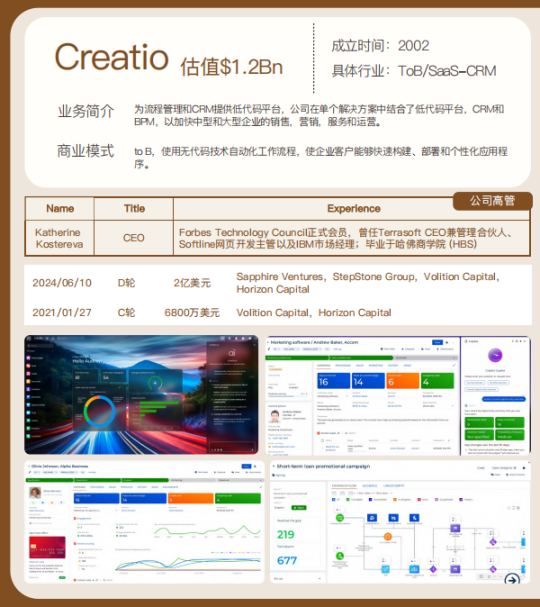Click the purple Creatio Copilot orb icon
Viewport: 540px width, 607px height.
pyautogui.click(x=495, y=355)
